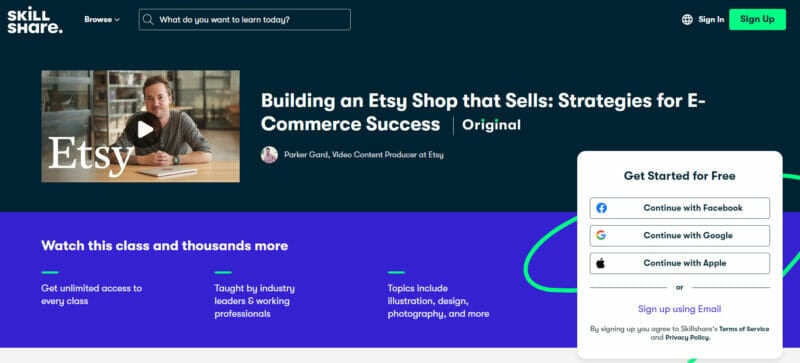
Task: Open the globe language selector icon
Action: 687,19
